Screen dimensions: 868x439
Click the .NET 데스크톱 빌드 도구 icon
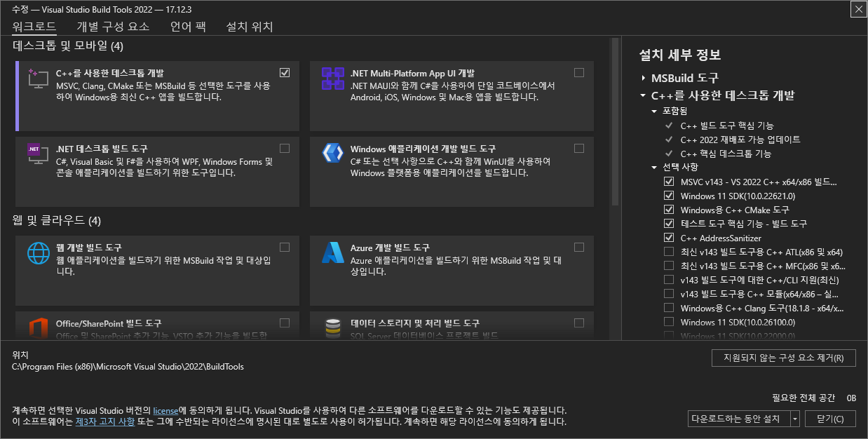tap(38, 154)
